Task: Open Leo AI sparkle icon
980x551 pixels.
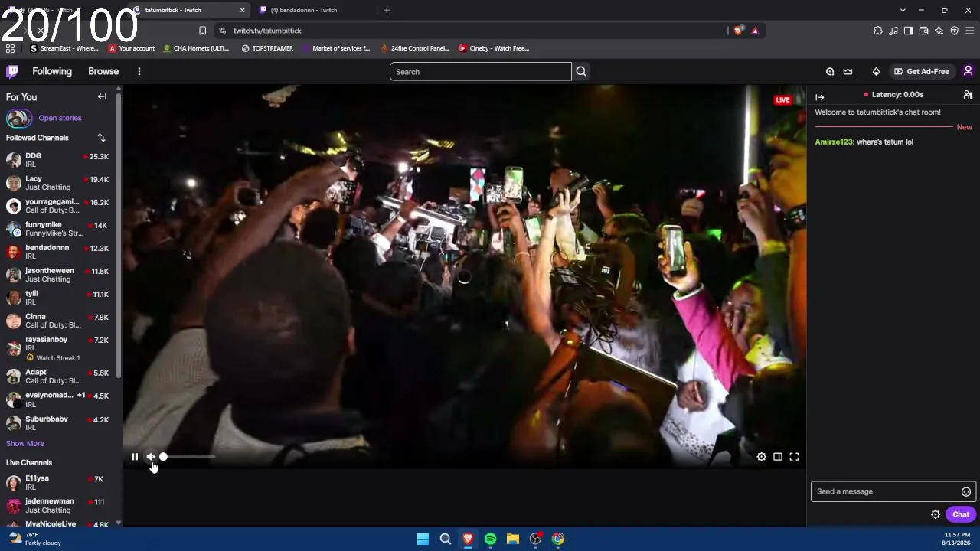Action: pos(939,31)
